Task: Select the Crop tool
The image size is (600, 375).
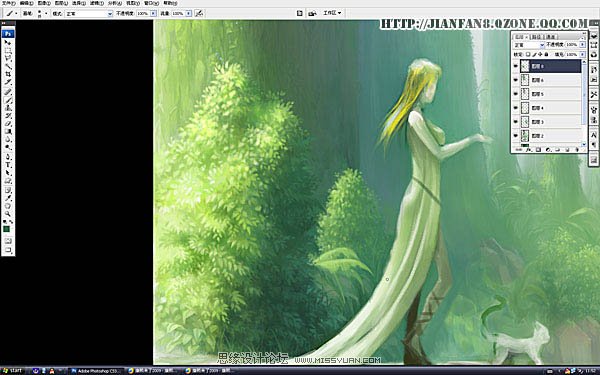Action: click(x=8, y=73)
